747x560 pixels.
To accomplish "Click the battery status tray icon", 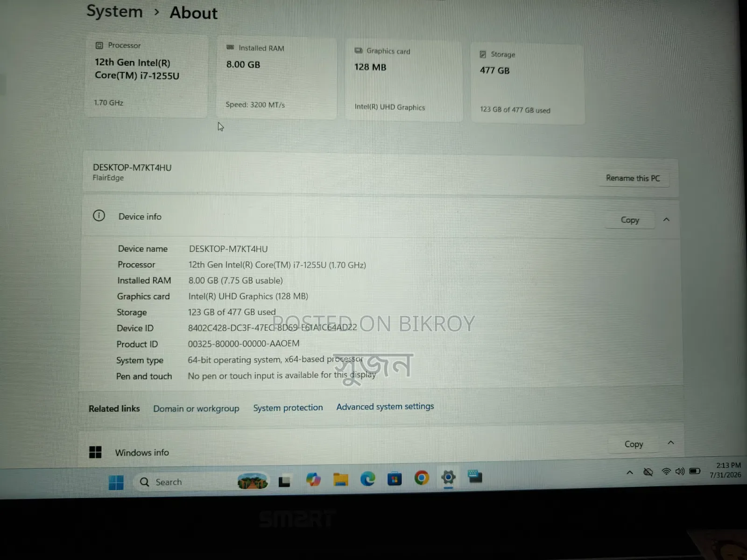I will (695, 471).
